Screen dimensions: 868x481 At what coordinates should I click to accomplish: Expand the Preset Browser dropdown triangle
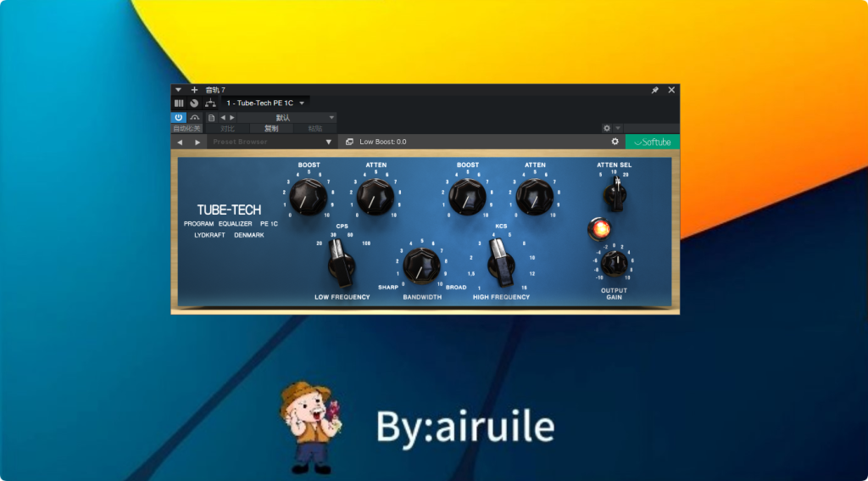point(328,142)
